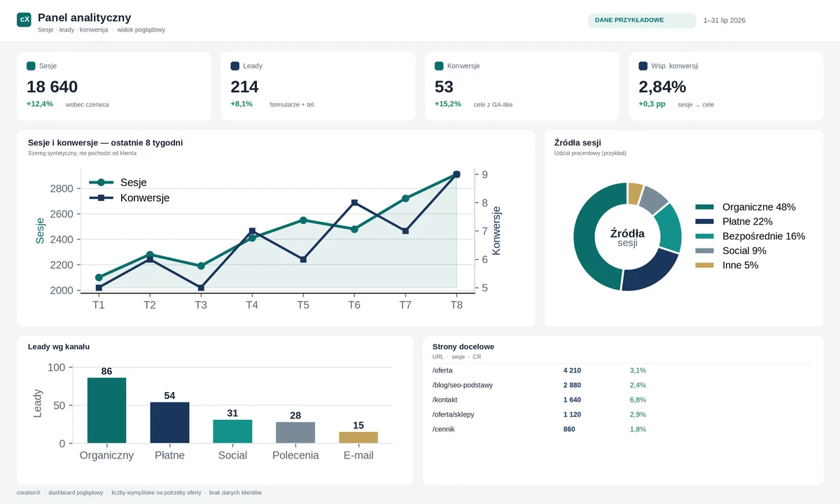Image resolution: width=840 pixels, height=504 pixels.
Task: Click the Social bar with value 31
Action: pos(232,431)
